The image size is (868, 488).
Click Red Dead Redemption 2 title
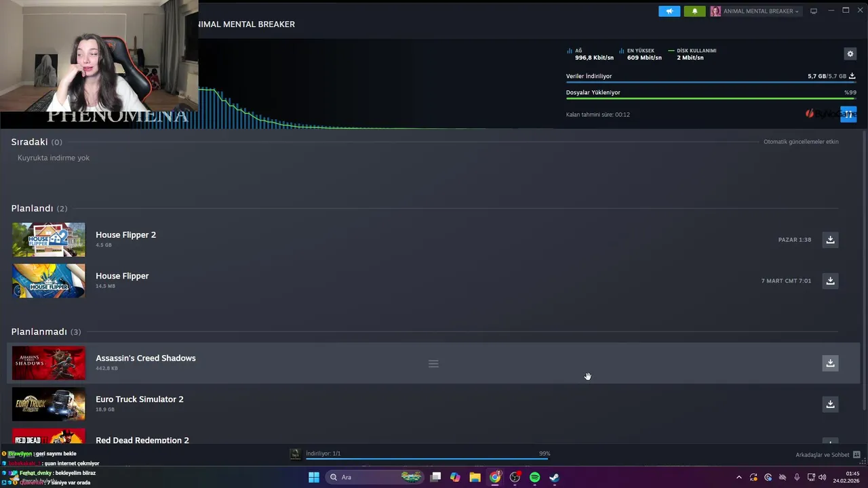pos(142,440)
